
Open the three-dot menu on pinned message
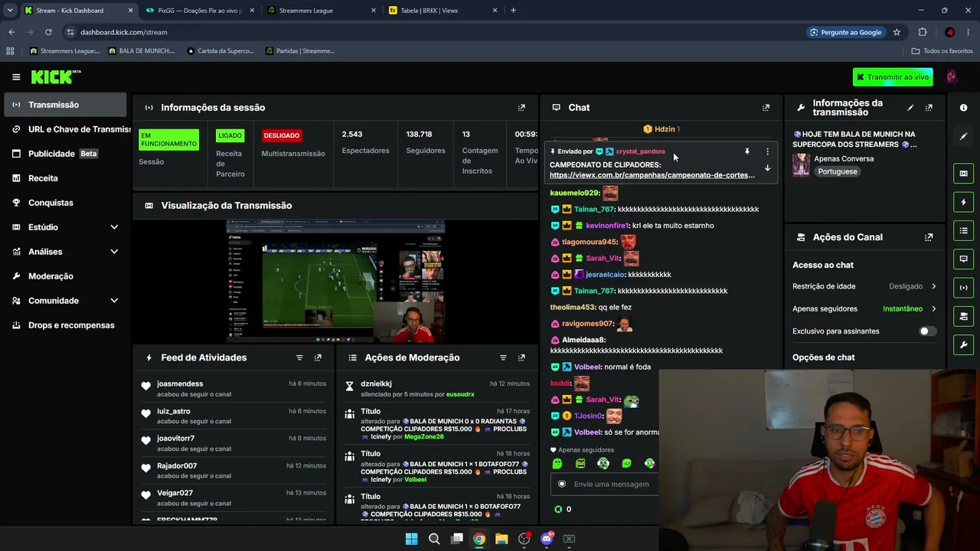[767, 152]
